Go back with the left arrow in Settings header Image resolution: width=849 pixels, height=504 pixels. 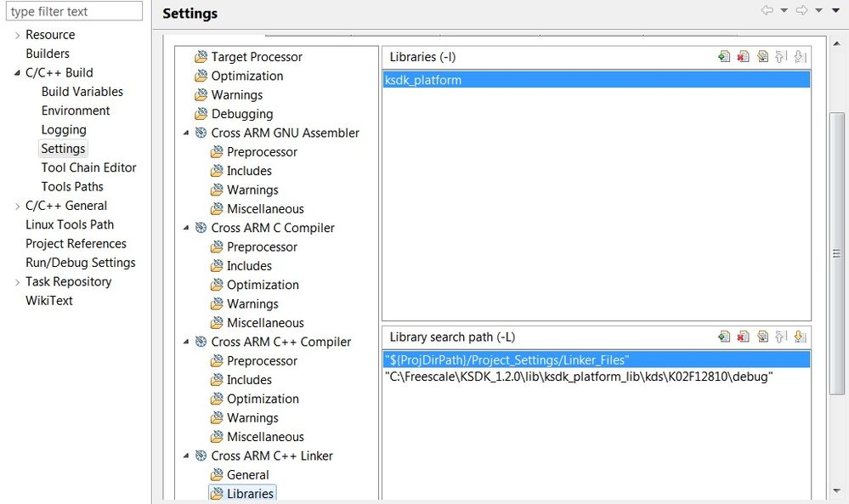[x=767, y=10]
